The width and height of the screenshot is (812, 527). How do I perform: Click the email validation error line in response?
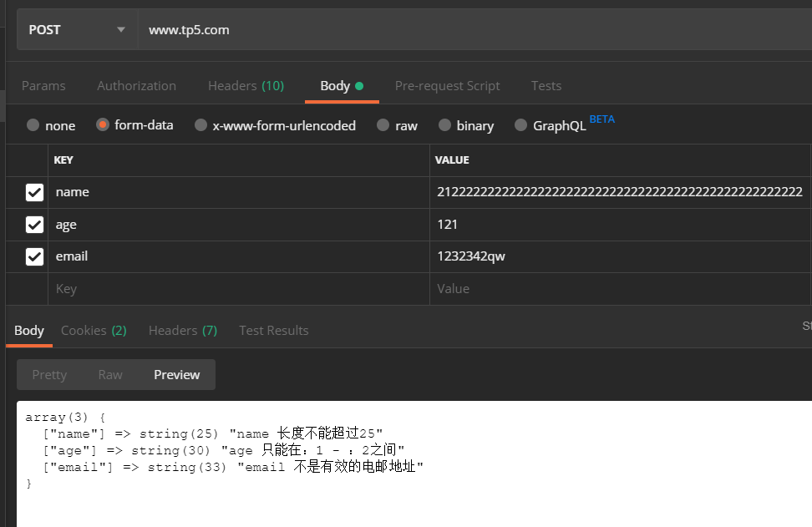coord(233,467)
